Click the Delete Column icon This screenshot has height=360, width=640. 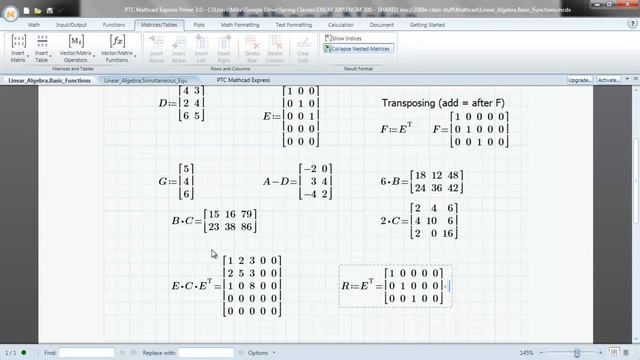tap(275, 42)
